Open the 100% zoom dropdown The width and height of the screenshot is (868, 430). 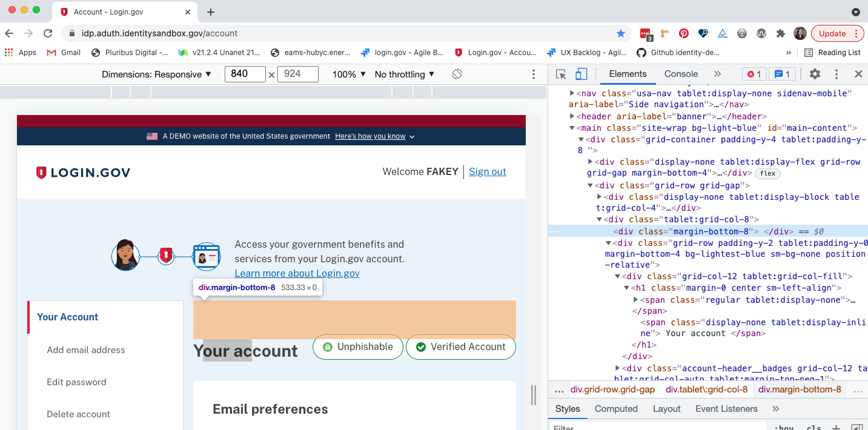pyautogui.click(x=350, y=74)
